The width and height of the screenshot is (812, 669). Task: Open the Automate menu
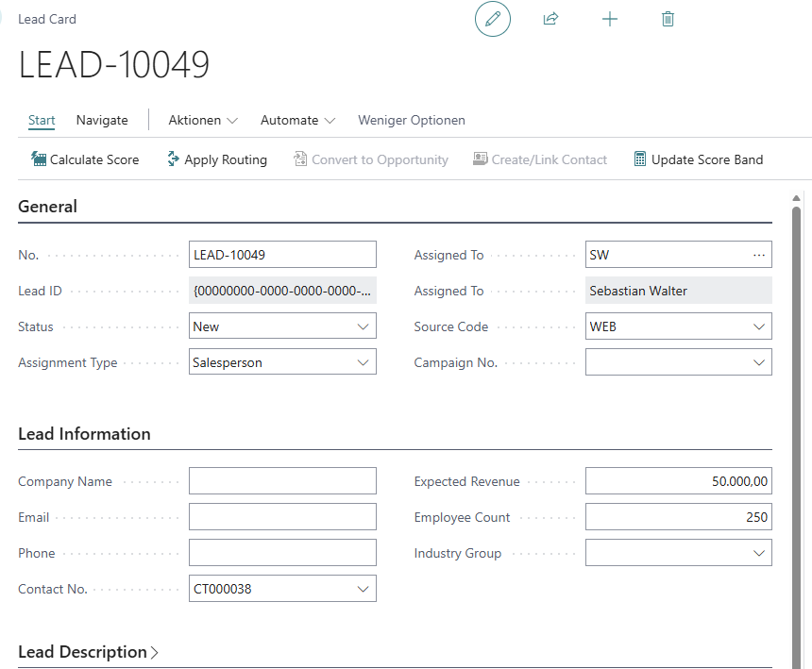297,120
